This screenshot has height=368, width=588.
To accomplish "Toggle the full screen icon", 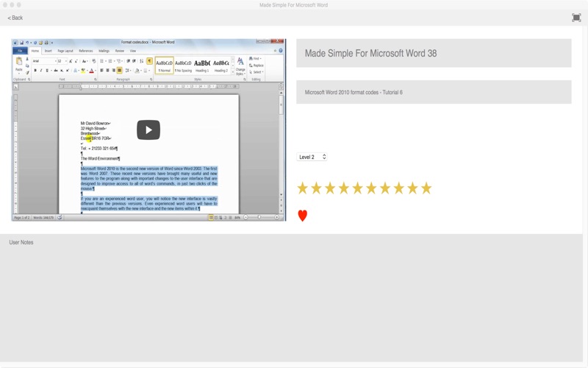I will click(576, 18).
